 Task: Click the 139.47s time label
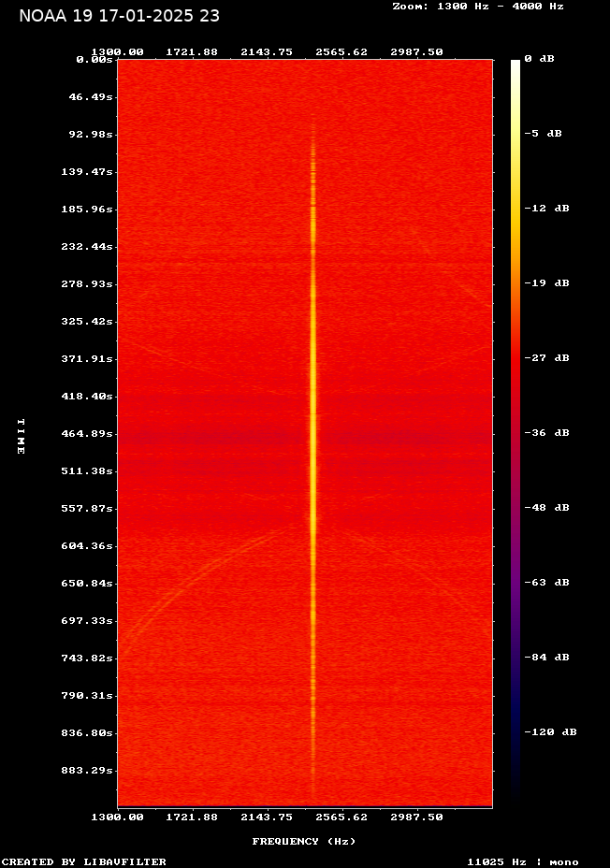point(87,171)
